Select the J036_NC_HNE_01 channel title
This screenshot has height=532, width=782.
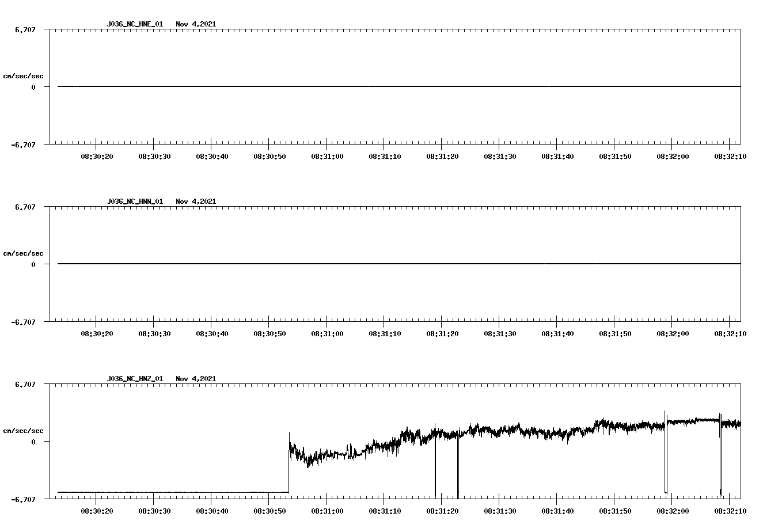pos(135,24)
